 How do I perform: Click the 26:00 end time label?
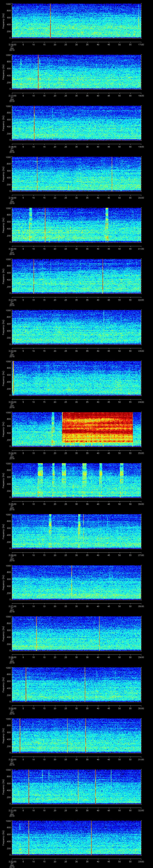pyautogui.click(x=141, y=504)
